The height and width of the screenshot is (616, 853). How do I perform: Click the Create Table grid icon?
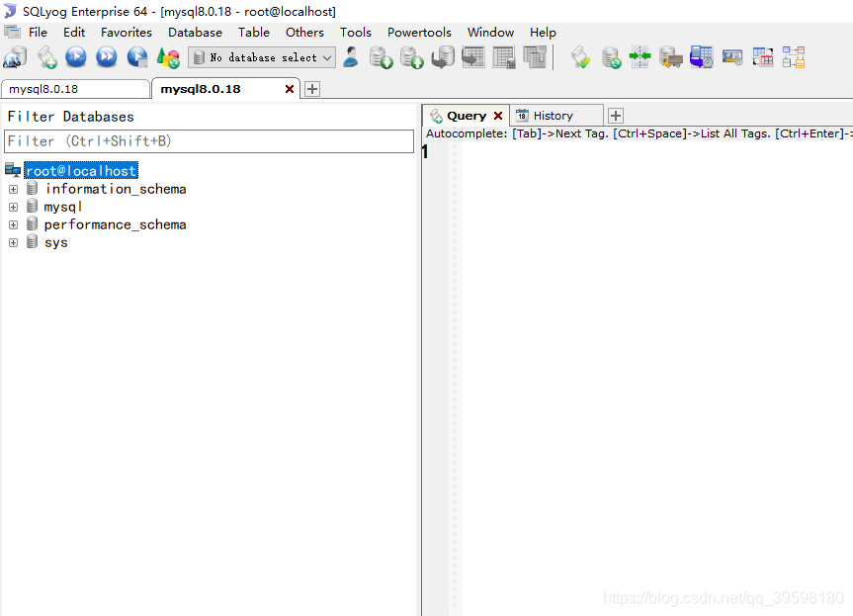(x=473, y=57)
